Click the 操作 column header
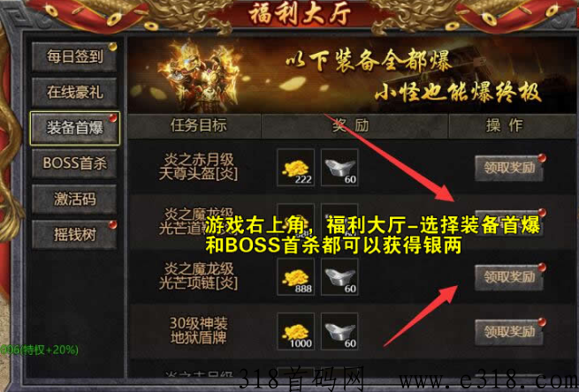The height and width of the screenshot is (392, 579). [x=505, y=125]
